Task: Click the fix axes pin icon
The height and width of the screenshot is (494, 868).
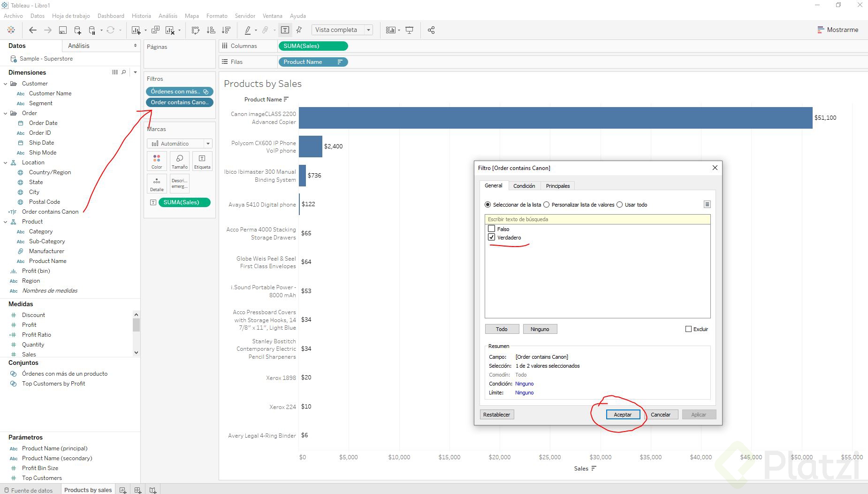Action: point(299,30)
